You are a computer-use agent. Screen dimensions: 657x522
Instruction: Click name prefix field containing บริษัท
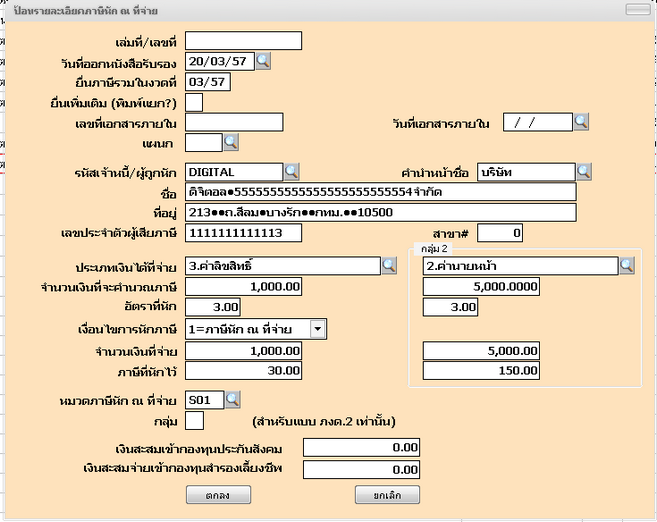[526, 172]
